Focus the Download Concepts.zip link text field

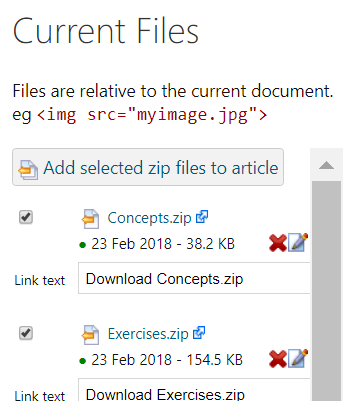(194, 278)
